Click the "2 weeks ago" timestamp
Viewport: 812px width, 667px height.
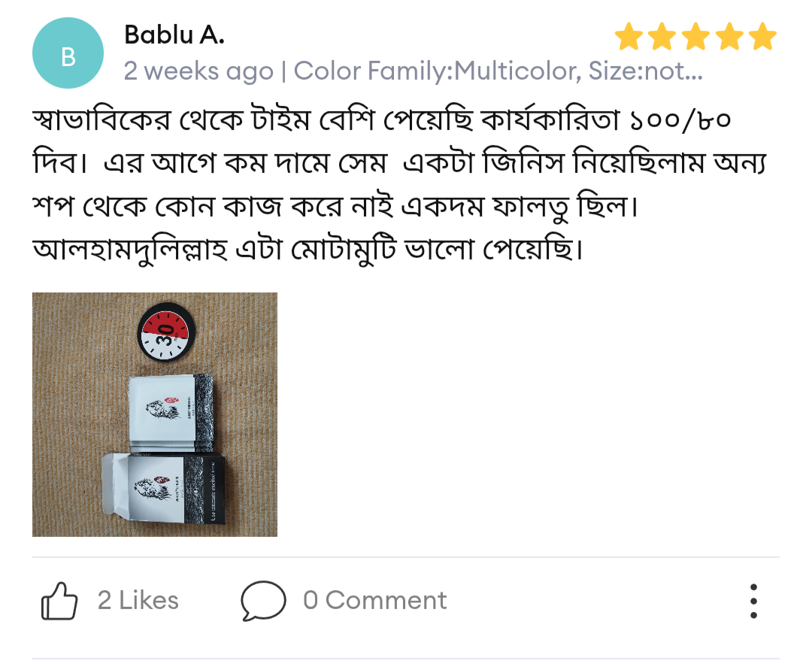tap(198, 71)
